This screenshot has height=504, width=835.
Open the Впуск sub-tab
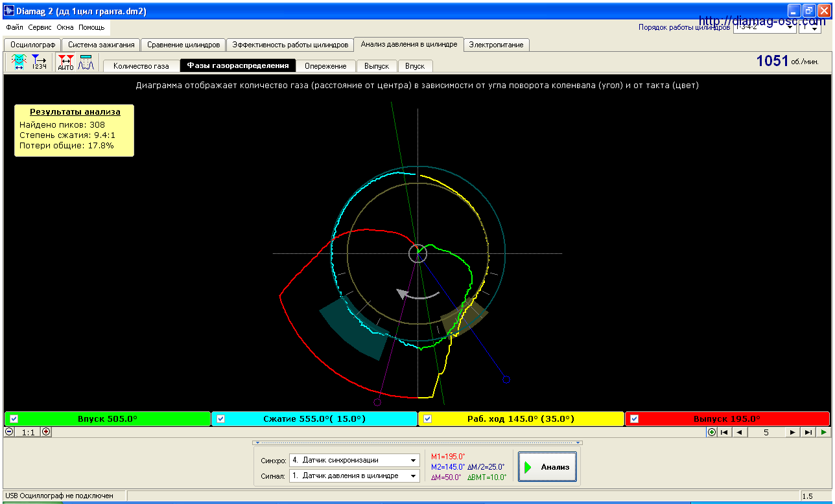click(x=415, y=66)
